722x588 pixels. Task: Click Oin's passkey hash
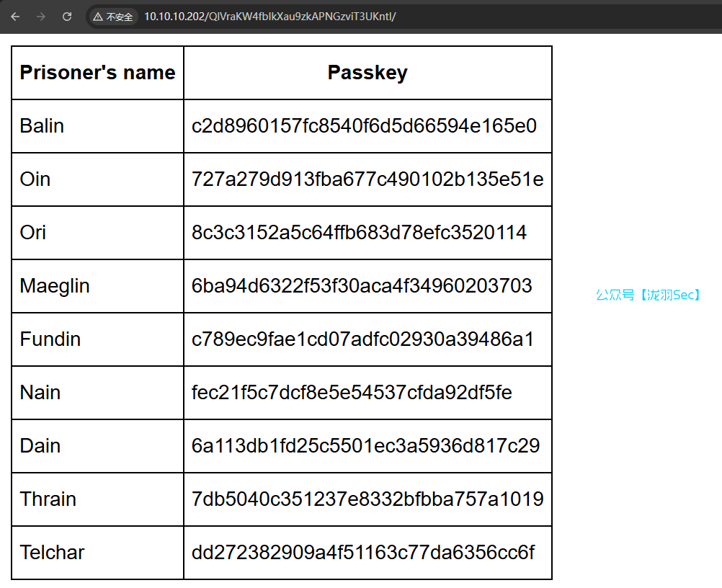click(367, 179)
